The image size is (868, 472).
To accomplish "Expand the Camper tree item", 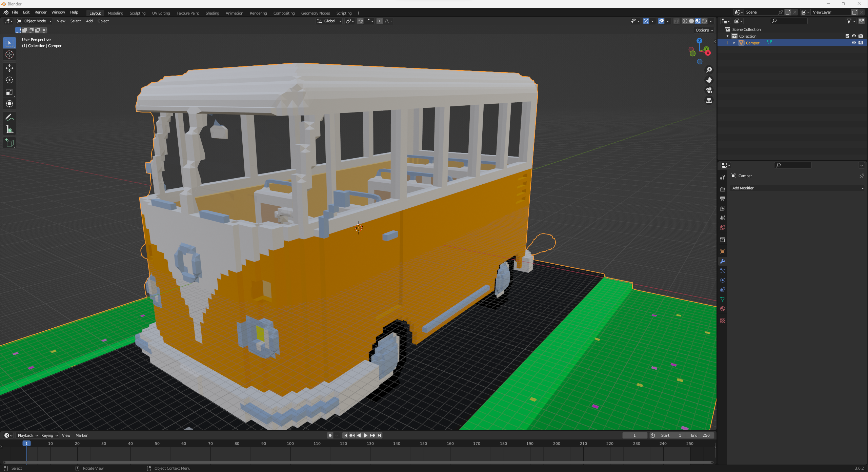I will pos(734,43).
